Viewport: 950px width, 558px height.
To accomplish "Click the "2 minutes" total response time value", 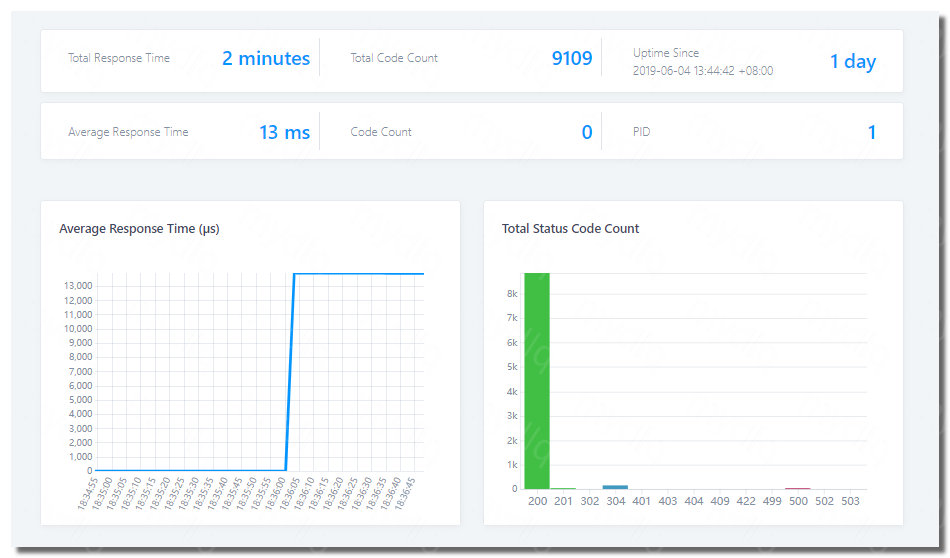I will point(265,59).
